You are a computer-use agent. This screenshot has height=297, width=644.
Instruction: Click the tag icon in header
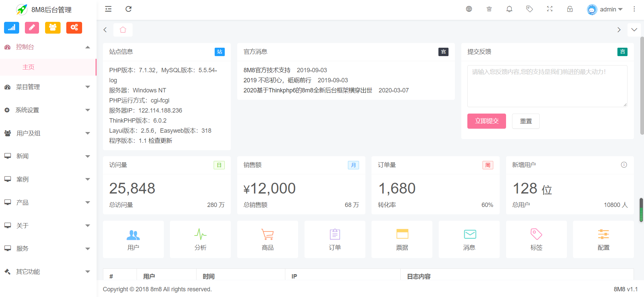(x=529, y=9)
